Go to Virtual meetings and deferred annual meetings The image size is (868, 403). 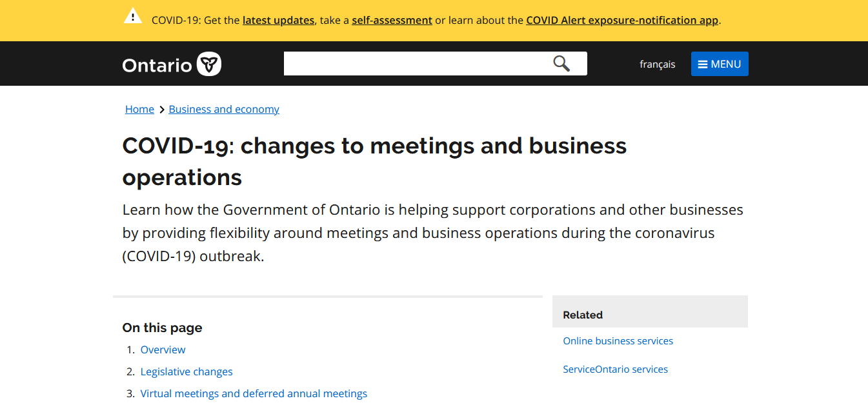click(x=254, y=393)
